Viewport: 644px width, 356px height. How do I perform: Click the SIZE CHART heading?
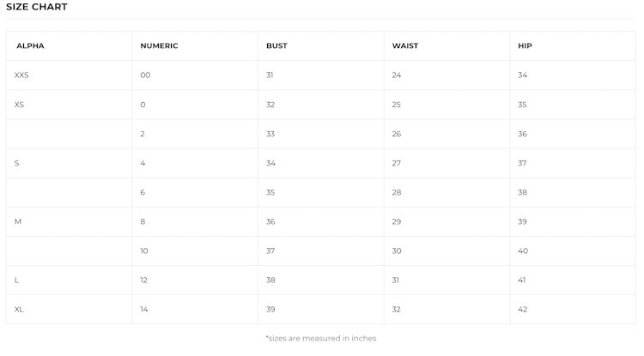pos(37,7)
